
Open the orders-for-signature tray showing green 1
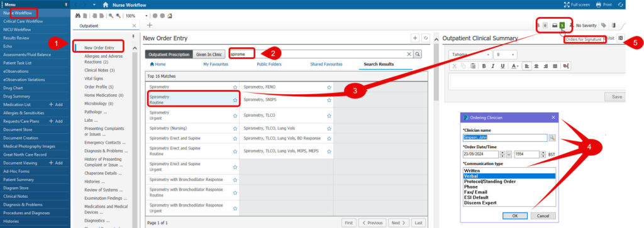click(558, 25)
